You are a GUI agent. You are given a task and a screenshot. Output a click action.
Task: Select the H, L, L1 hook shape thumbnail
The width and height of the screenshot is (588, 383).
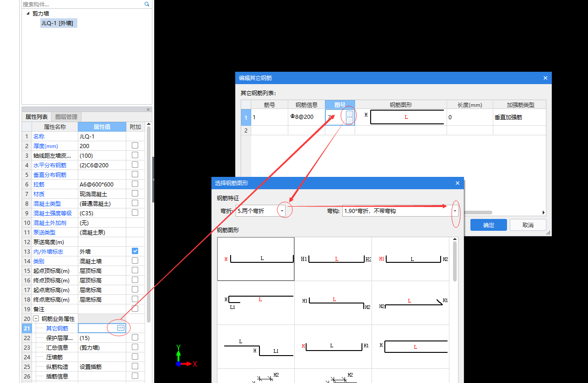(256, 303)
